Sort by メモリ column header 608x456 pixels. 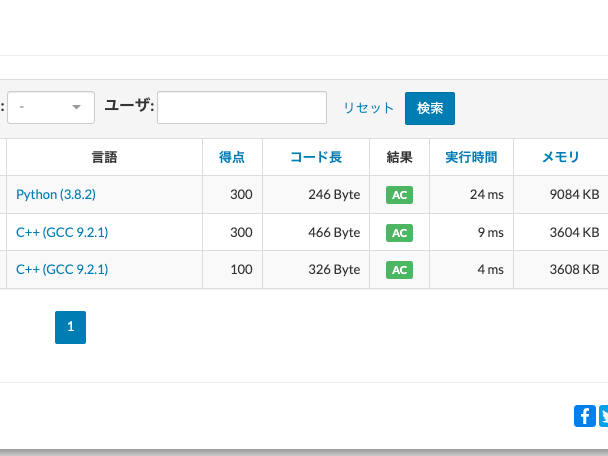coord(561,157)
